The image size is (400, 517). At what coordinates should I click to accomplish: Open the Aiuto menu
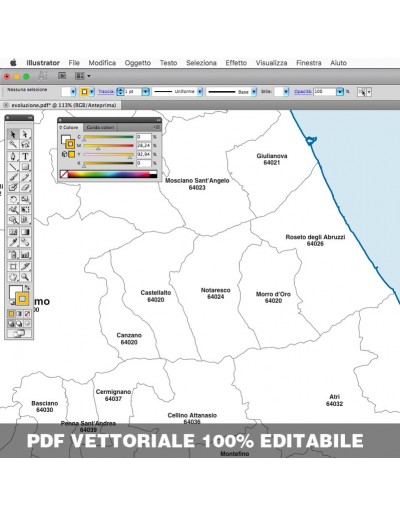click(338, 63)
